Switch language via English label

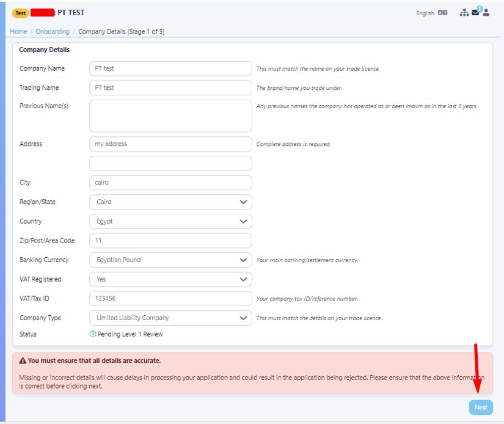[425, 13]
